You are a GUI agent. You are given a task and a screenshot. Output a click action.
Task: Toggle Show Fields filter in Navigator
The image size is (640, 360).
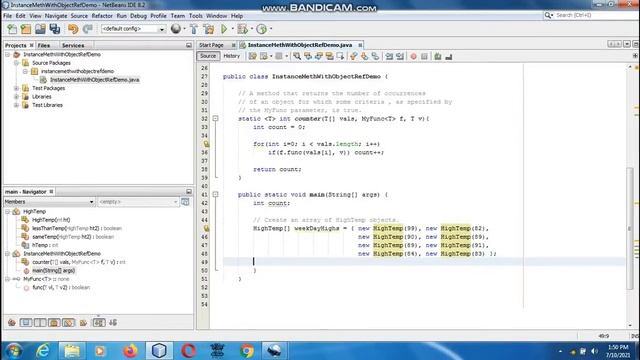(26, 322)
